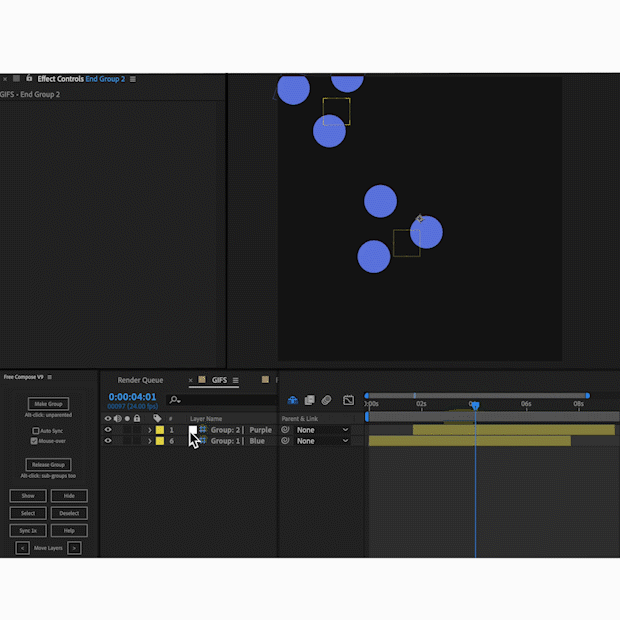Click the current time indicator playhead
This screenshot has height=620, width=620.
click(475, 405)
